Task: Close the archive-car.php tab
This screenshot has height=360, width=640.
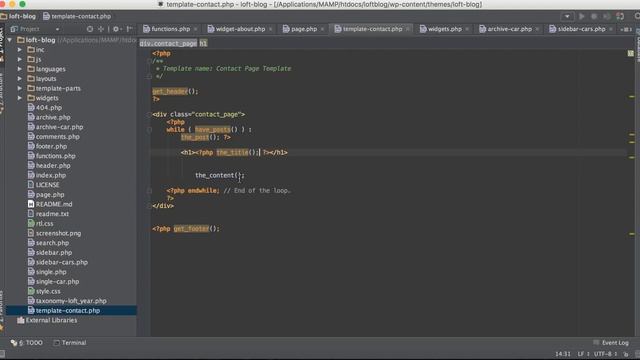Action: (x=538, y=29)
